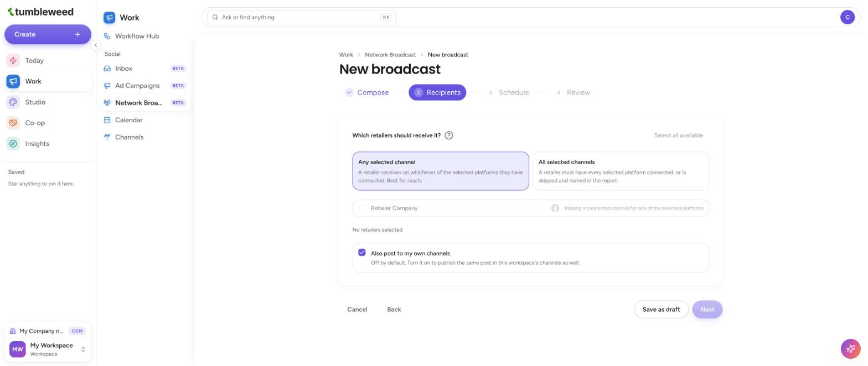Click the Facebook icon on Retailer Company row
This screenshot has width=868, height=366.
pos(555,208)
